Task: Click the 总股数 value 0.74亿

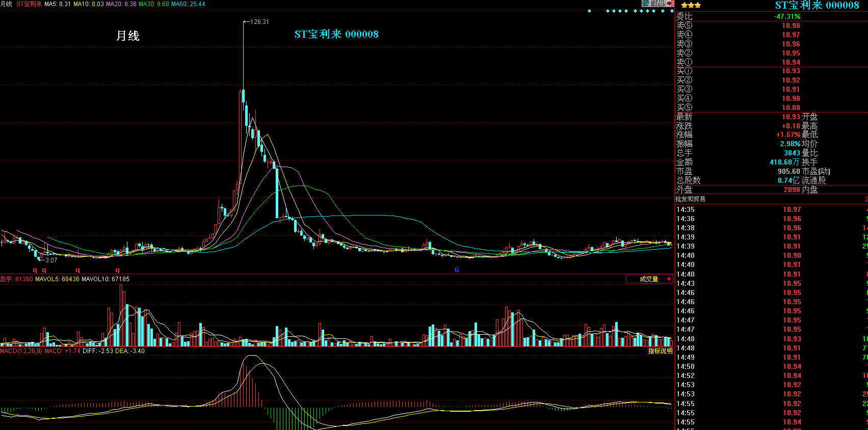Action: [789, 181]
